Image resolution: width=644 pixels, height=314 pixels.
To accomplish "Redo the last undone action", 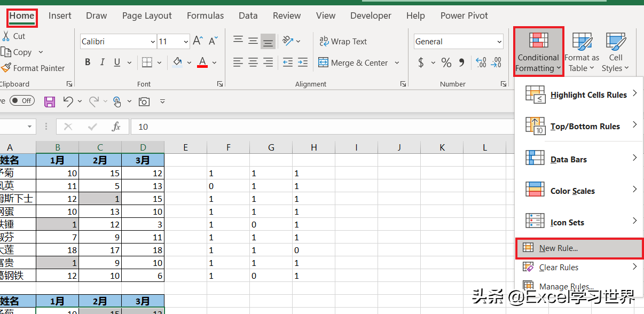I will (94, 101).
